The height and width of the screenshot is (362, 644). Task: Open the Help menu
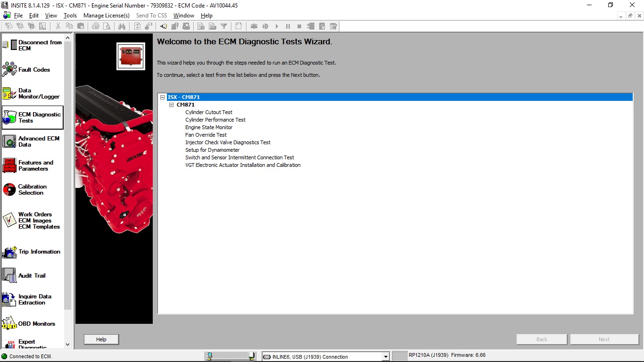pos(206,16)
